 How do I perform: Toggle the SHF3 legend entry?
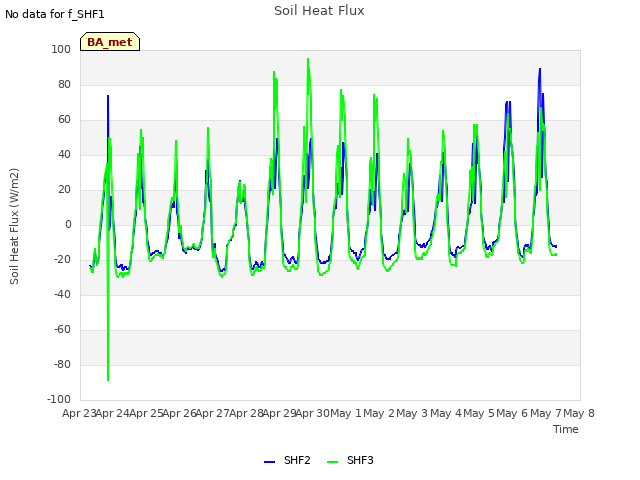point(350,460)
